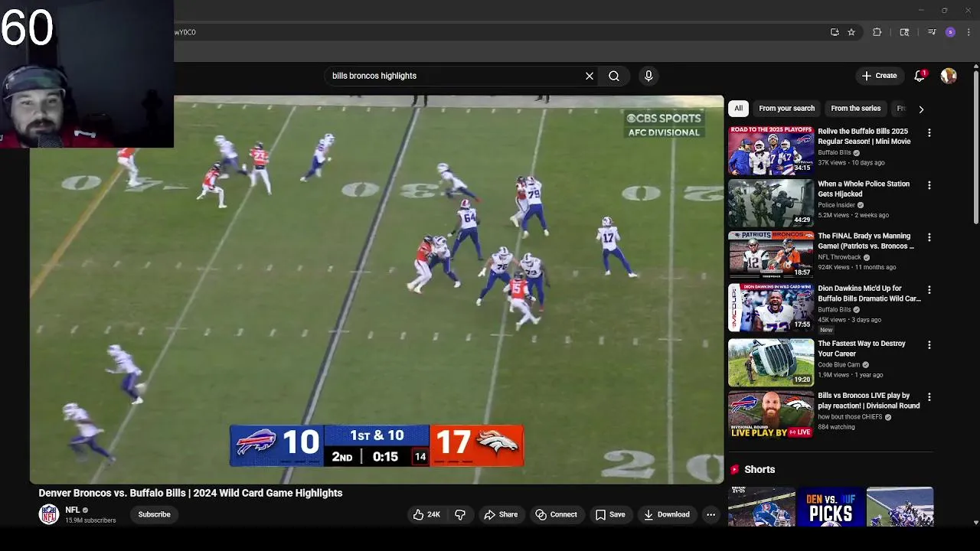Open the browser extensions puzzle icon
Screen dimensions: 980x551
coord(877,32)
